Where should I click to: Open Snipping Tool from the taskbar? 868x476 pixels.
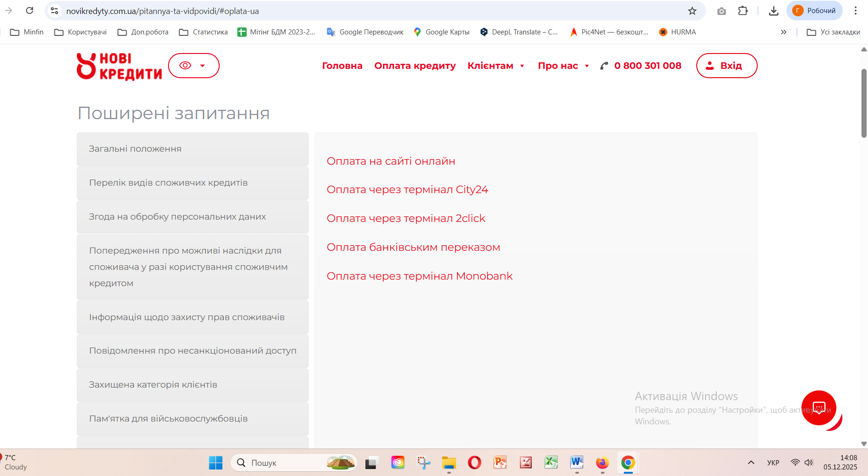tap(424, 463)
